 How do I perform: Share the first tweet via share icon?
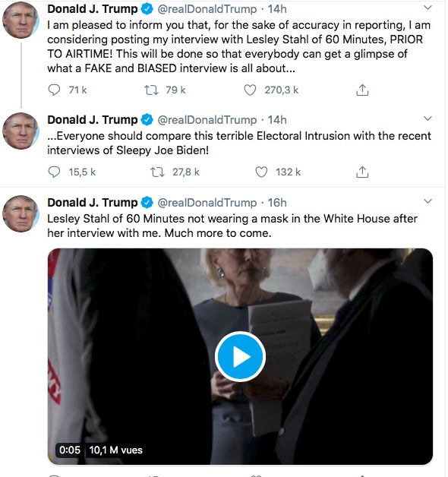[x=362, y=90]
